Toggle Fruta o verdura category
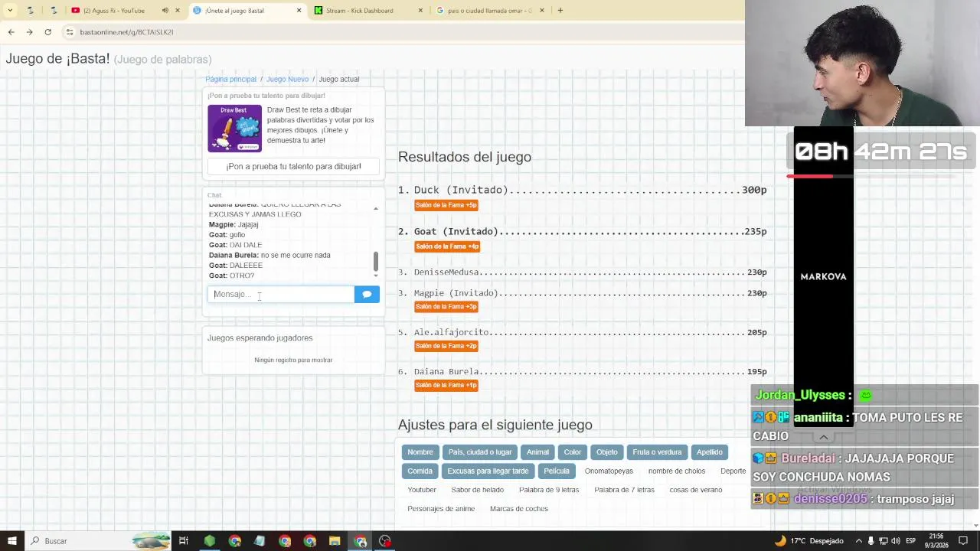The width and height of the screenshot is (980, 551). click(x=657, y=452)
